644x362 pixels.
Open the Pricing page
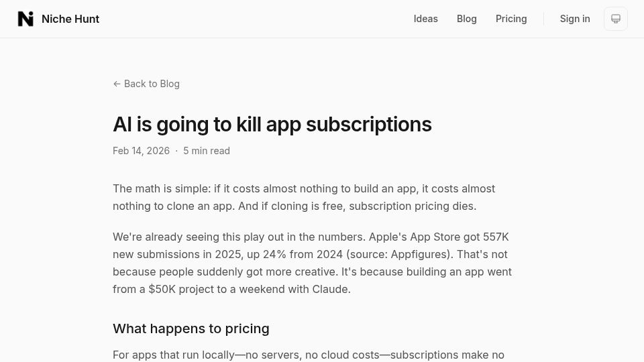[511, 19]
